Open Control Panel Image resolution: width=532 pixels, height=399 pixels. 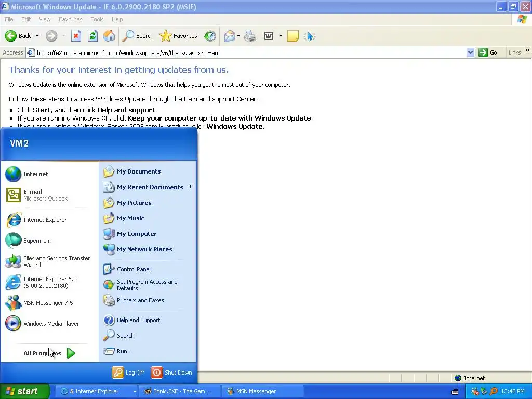(x=149, y=269)
